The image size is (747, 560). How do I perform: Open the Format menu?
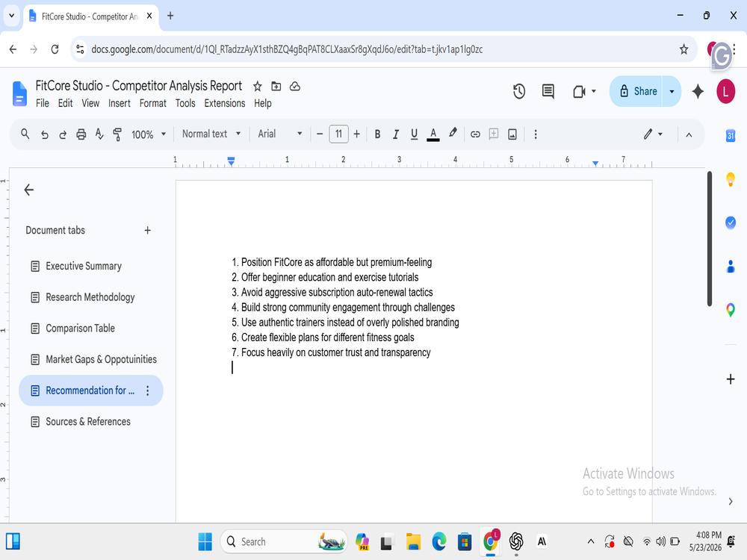point(153,103)
